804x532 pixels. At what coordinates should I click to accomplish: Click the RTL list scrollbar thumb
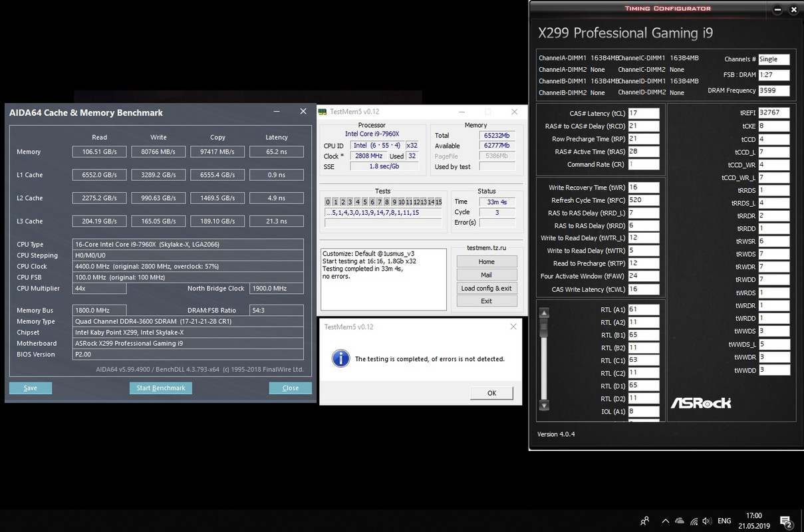click(x=544, y=328)
